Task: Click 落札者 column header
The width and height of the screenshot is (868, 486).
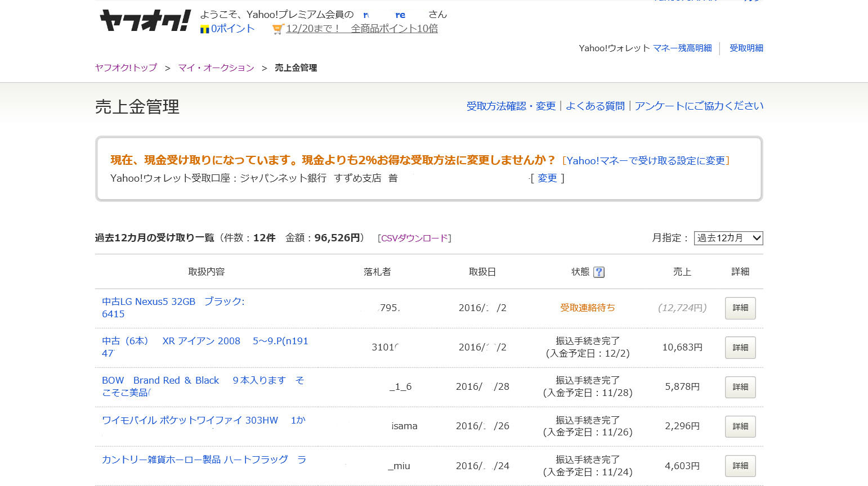Action: pos(377,272)
